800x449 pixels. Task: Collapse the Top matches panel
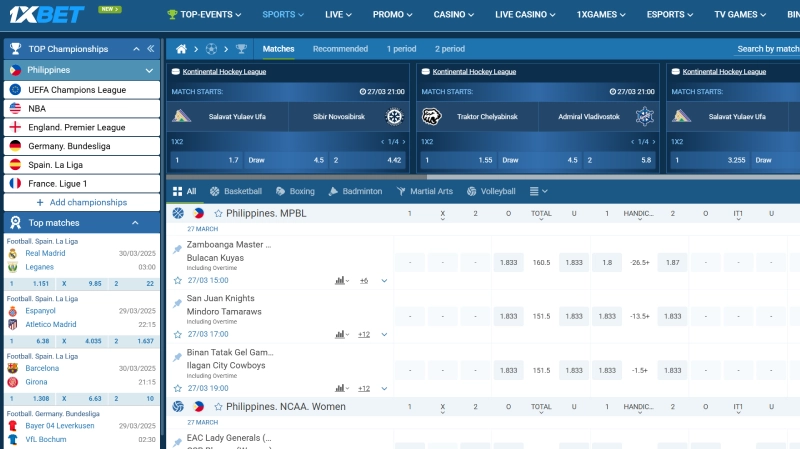tap(135, 223)
